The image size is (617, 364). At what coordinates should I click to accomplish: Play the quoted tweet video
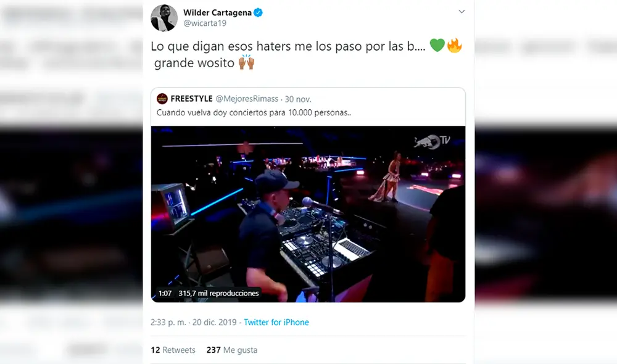click(x=308, y=214)
